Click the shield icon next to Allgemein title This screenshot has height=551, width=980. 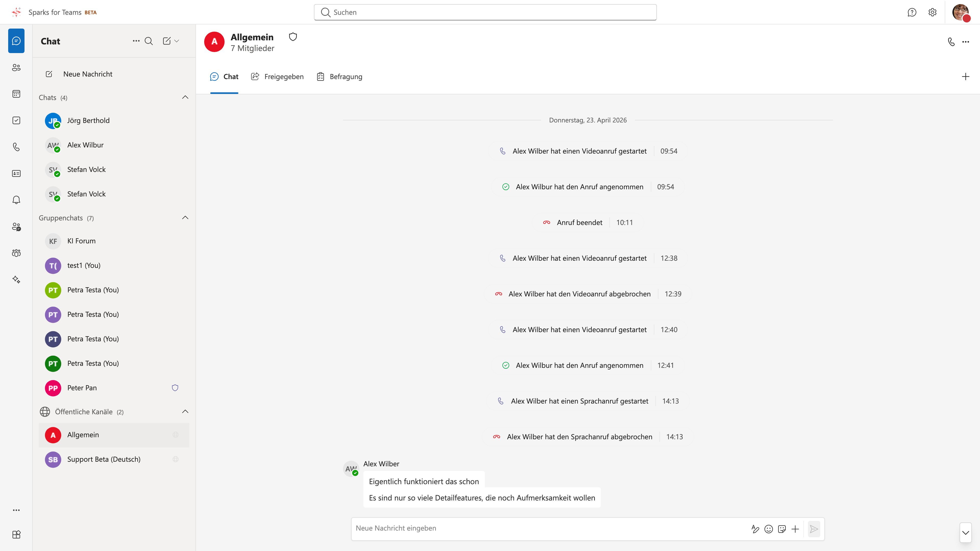293,37
